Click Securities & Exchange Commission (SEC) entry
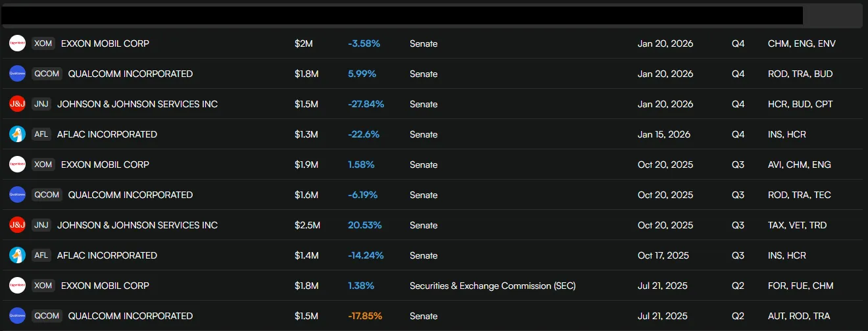Screen dimensions: 868x331 point(493,286)
